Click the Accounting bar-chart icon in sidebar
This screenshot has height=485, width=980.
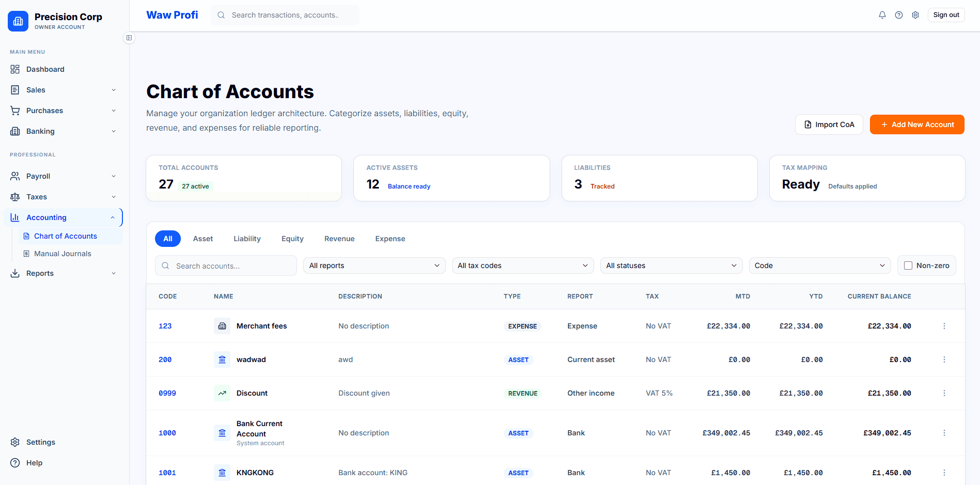pos(15,217)
